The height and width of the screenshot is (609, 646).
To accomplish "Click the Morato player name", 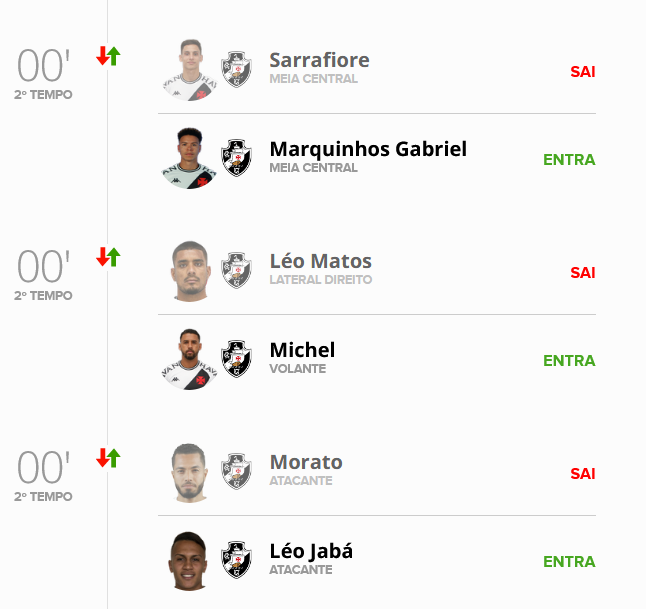I will pos(306,462).
